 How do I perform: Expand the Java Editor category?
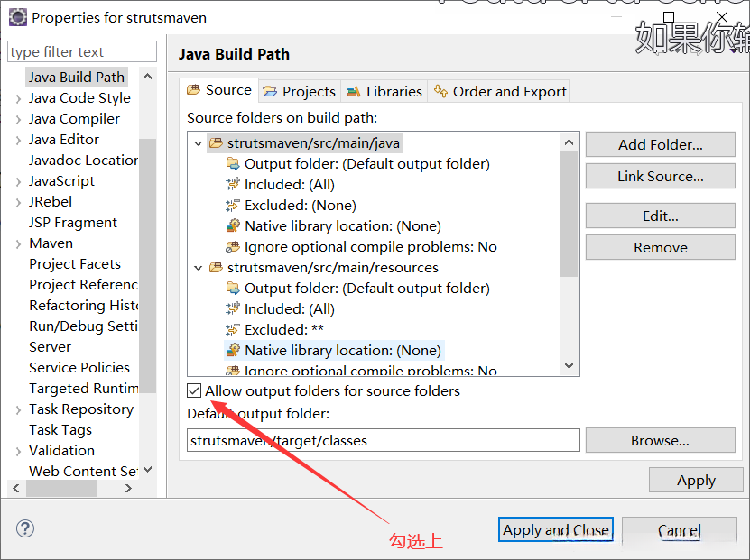tap(18, 140)
